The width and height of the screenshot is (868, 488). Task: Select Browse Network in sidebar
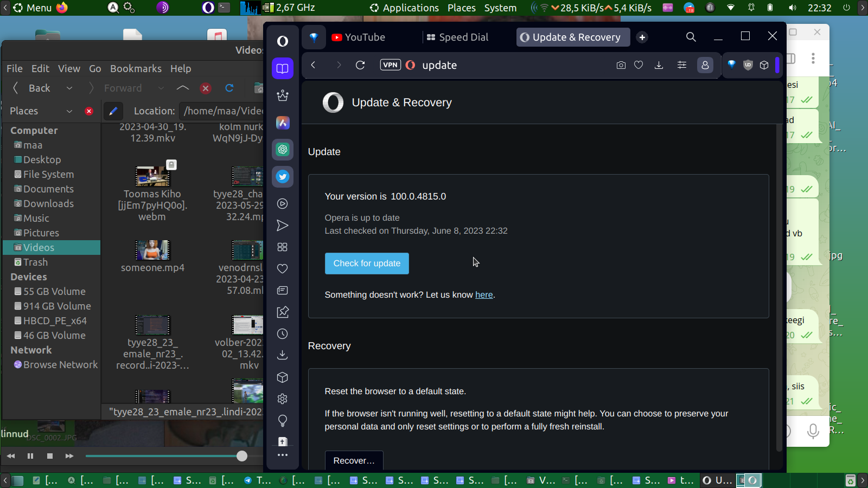tap(56, 365)
